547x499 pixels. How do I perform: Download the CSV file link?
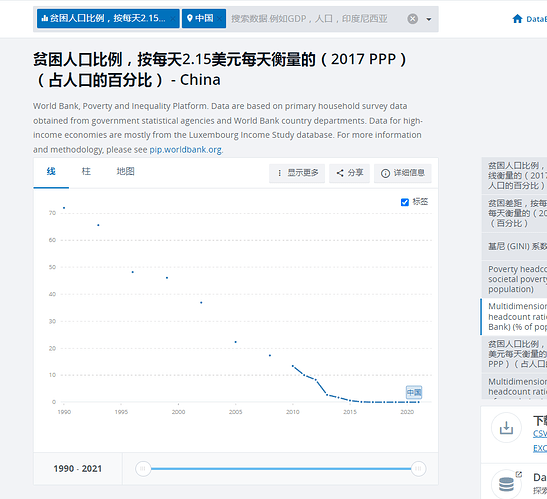[540, 433]
